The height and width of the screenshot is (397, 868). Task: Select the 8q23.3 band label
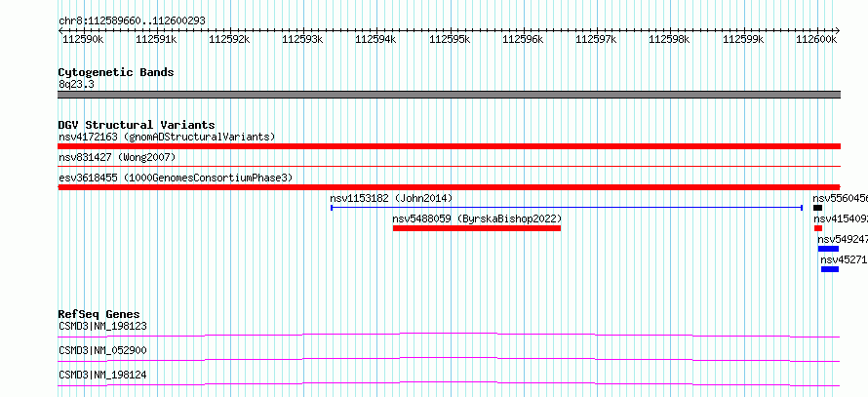pos(76,84)
